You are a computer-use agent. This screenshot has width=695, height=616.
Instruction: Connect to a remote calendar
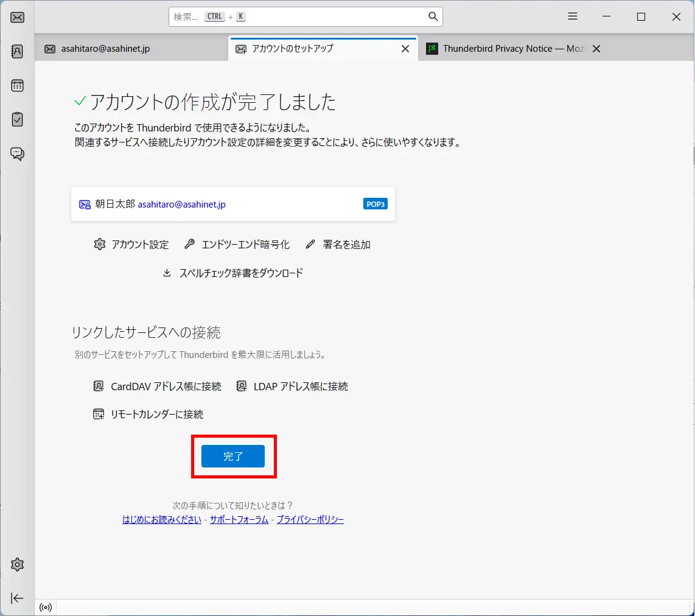(x=149, y=414)
